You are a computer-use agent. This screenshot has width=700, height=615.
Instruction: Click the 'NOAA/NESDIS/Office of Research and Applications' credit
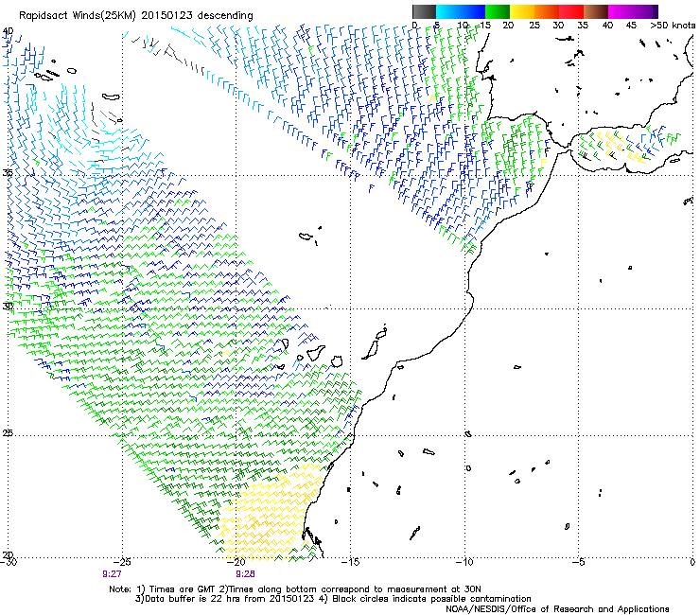(557, 609)
